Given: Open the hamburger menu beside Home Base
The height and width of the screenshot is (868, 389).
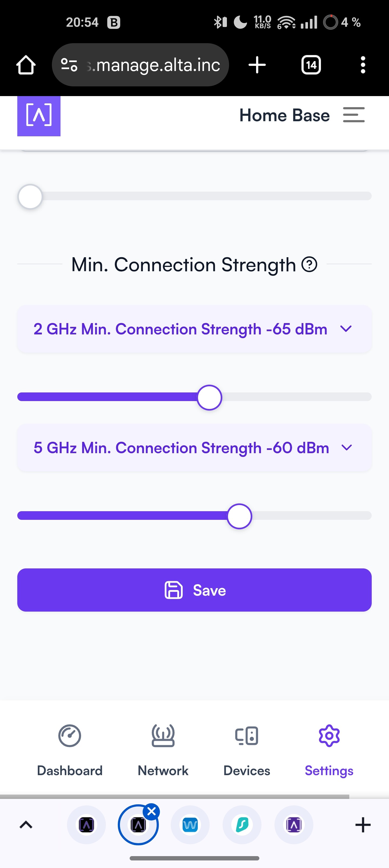Looking at the screenshot, I should [x=354, y=115].
